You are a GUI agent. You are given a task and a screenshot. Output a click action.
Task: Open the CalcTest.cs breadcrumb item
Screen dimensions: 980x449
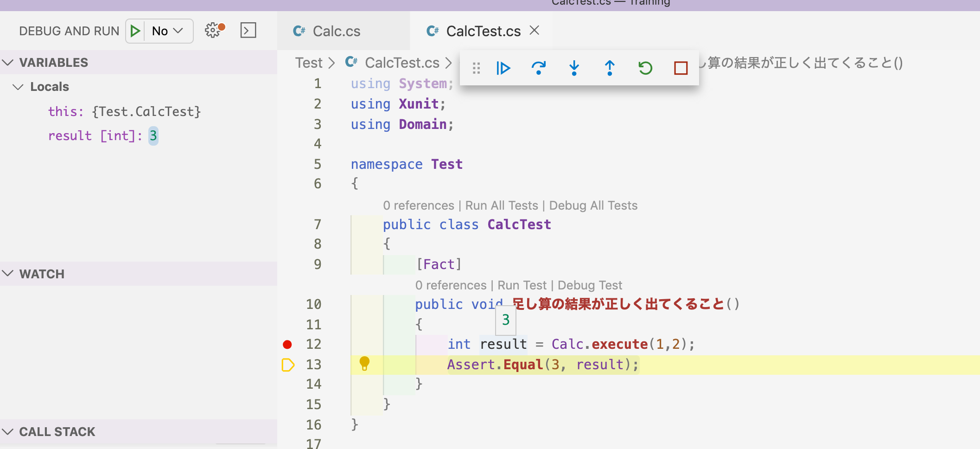click(402, 63)
